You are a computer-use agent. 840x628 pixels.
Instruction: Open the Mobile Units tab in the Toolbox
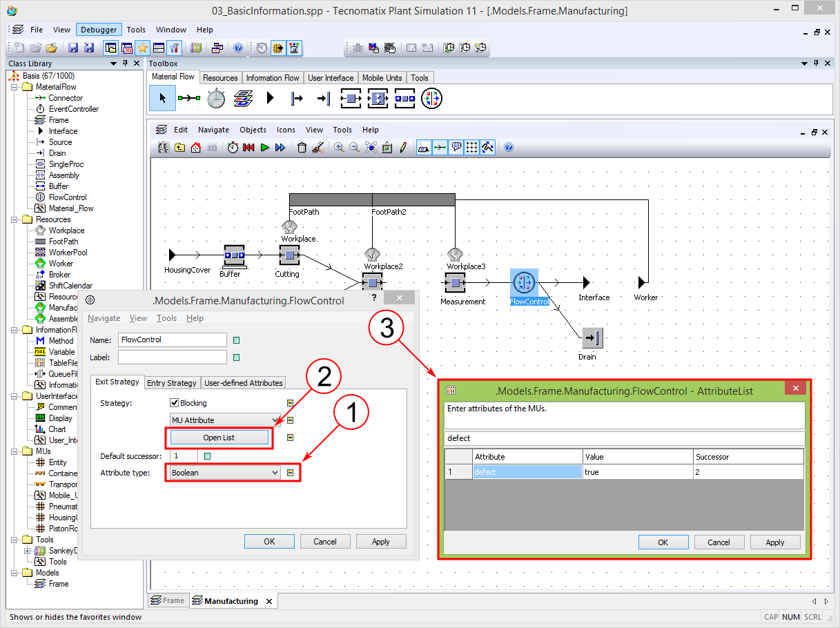(x=382, y=78)
